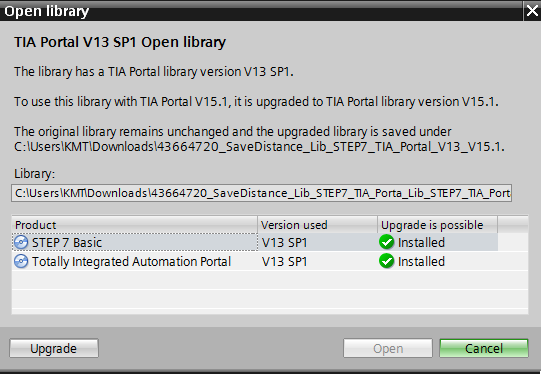Click the STEP 7 Basic product icon

pyautogui.click(x=21, y=242)
